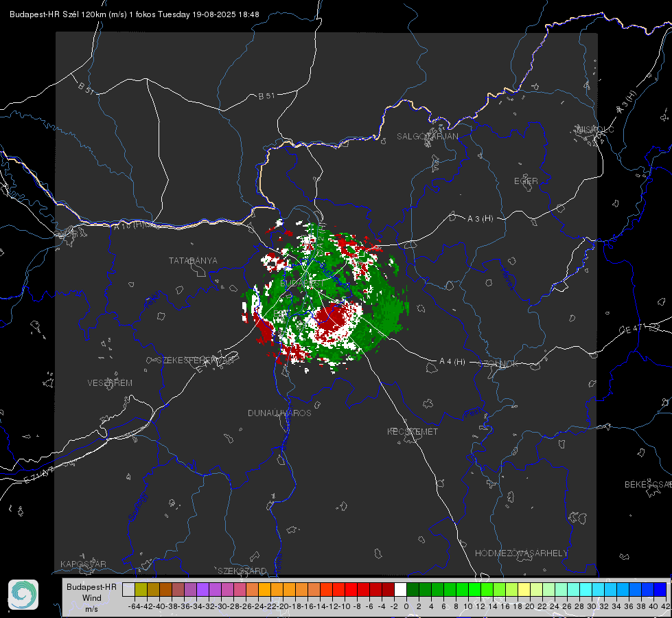672x618 pixels.
Task: Click the SALGOTARJAN city label
Action: tap(427, 137)
